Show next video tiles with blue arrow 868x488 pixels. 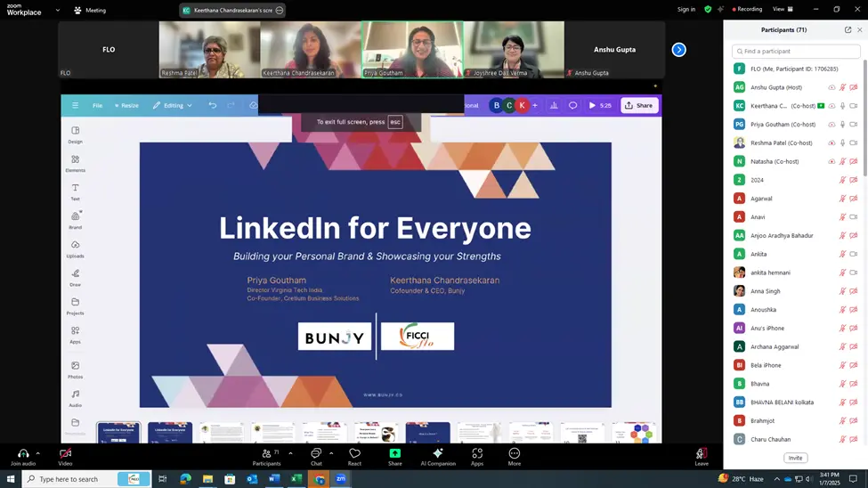pos(678,50)
